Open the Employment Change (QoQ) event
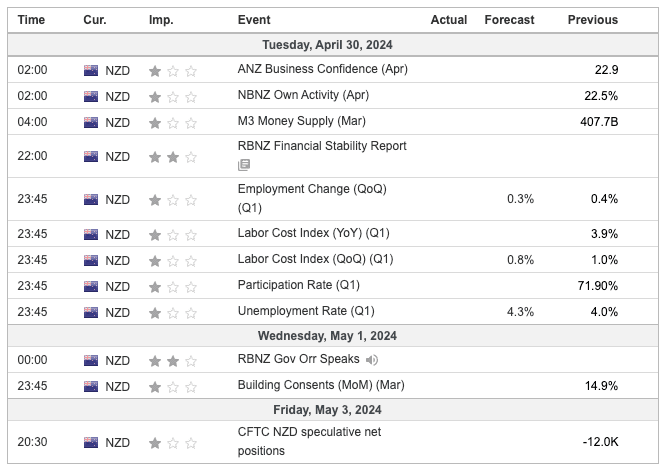This screenshot has height=469, width=661. pyautogui.click(x=312, y=189)
